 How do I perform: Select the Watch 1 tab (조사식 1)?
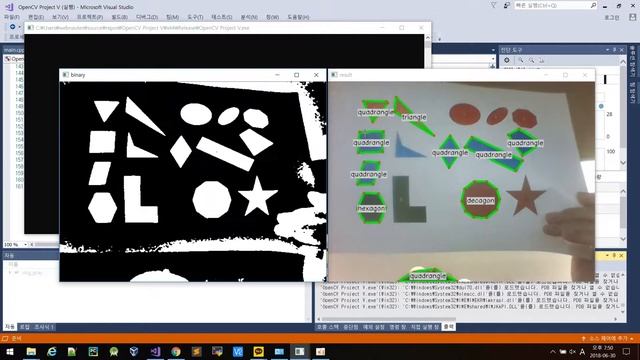(x=44, y=327)
